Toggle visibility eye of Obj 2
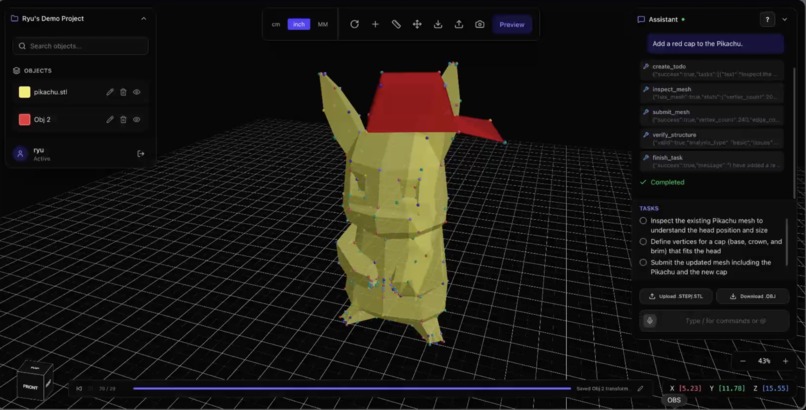806x410 pixels. (137, 119)
